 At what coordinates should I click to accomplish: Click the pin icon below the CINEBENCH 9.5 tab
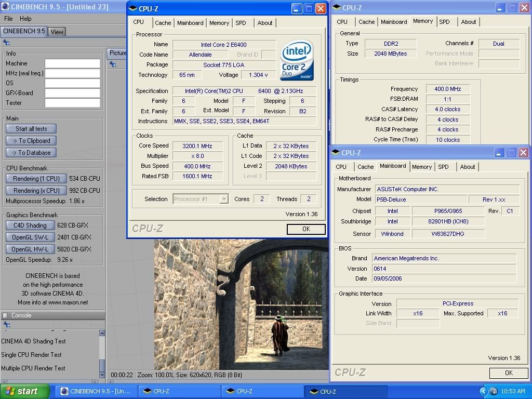(6, 43)
